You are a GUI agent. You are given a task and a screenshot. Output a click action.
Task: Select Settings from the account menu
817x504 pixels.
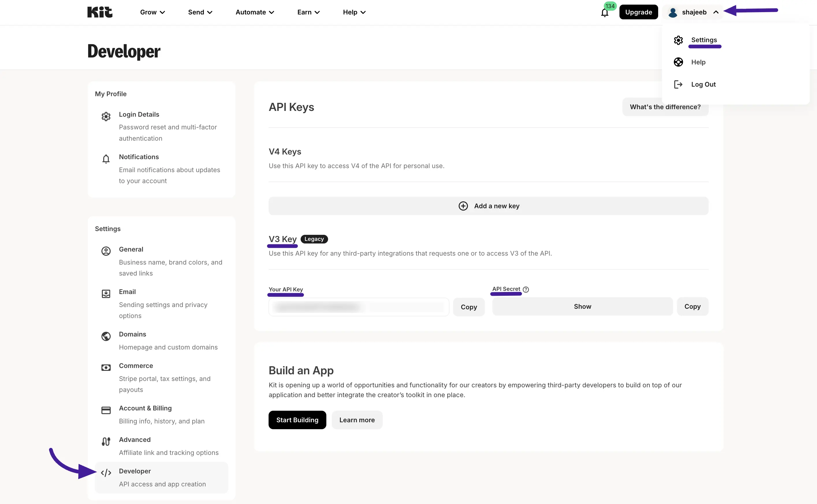click(704, 40)
